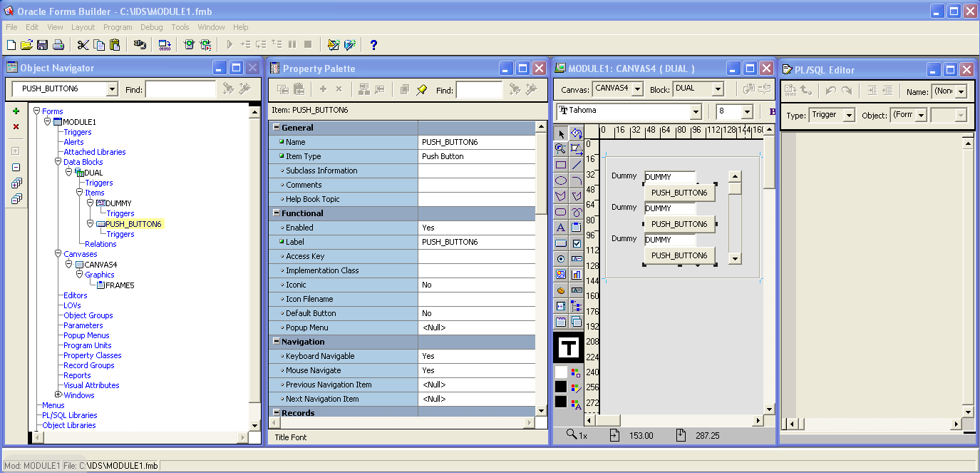
Task: Click the blue question mark Help icon
Action: point(373,45)
